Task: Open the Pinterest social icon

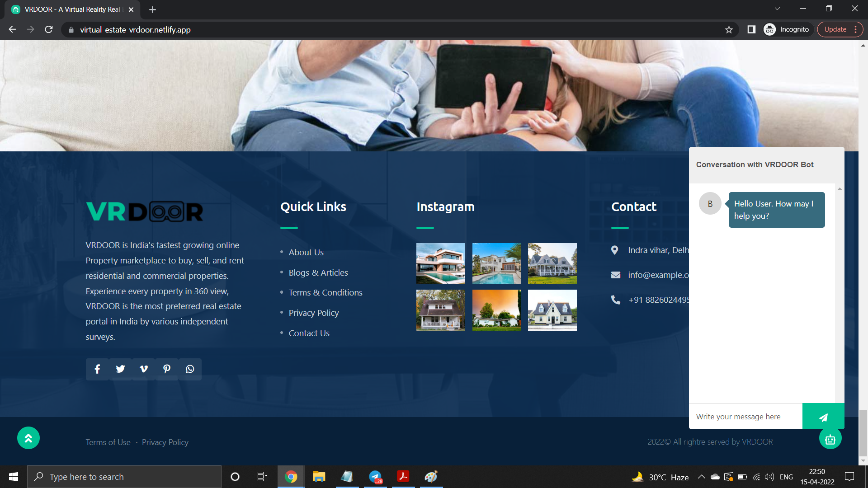Action: pyautogui.click(x=167, y=369)
